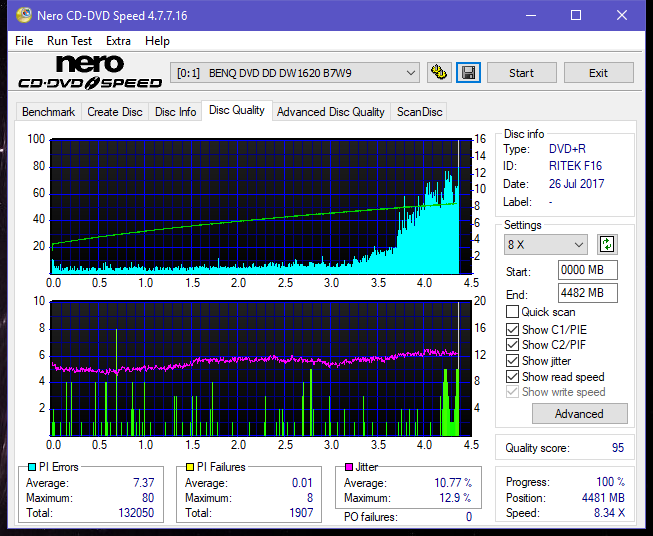
Task: Click the PI Failures total 1907
Action: point(301,512)
